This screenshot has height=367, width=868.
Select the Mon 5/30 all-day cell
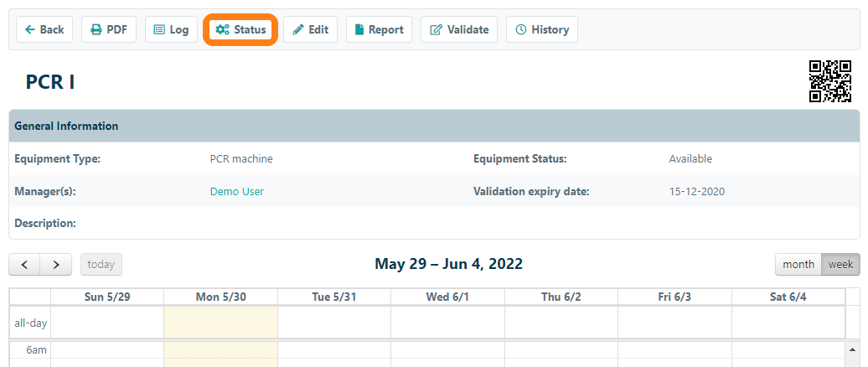click(x=220, y=323)
